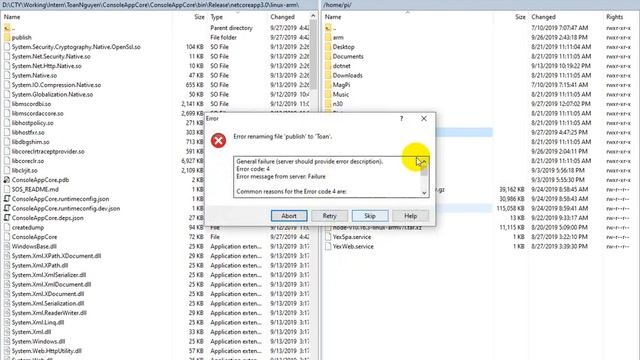Select the Documents folder icon
640x360 pixels.
(x=328, y=56)
